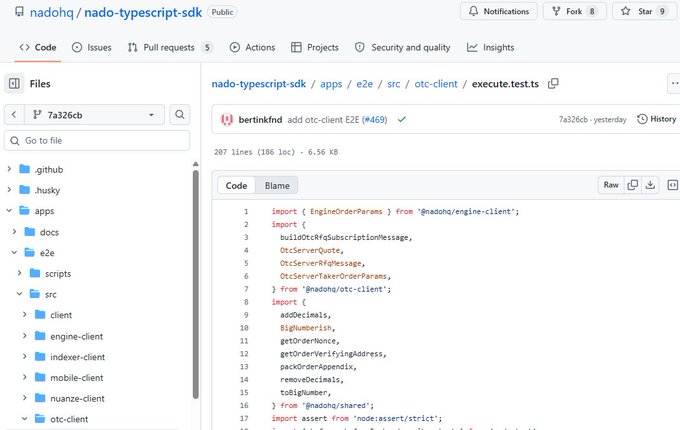This screenshot has width=680, height=430.
Task: Expand the indexer-client folder chevron
Action: [25, 357]
